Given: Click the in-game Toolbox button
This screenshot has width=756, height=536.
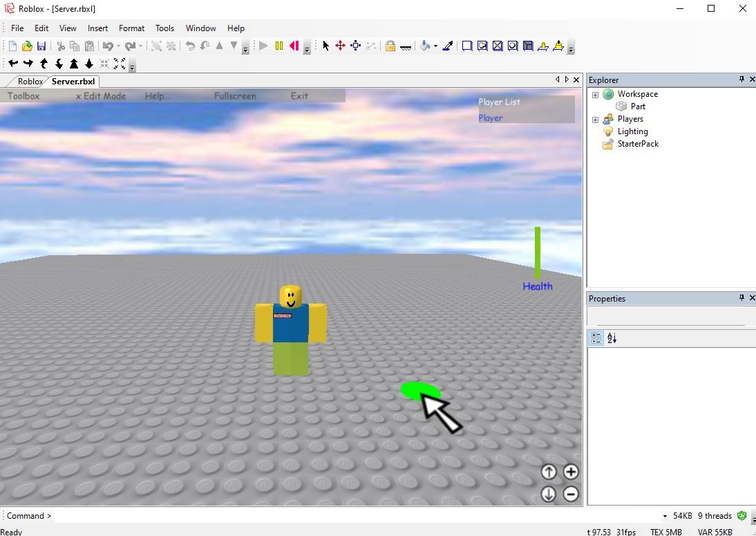Looking at the screenshot, I should (23, 96).
